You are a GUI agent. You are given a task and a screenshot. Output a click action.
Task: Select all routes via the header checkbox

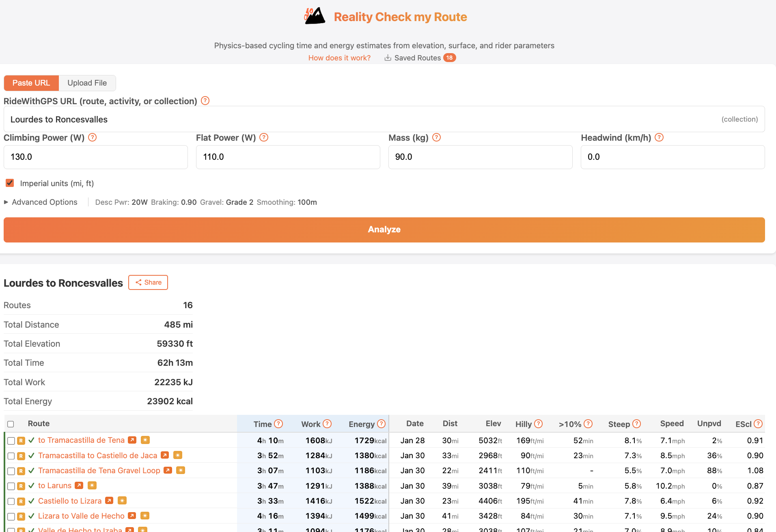[x=11, y=424]
